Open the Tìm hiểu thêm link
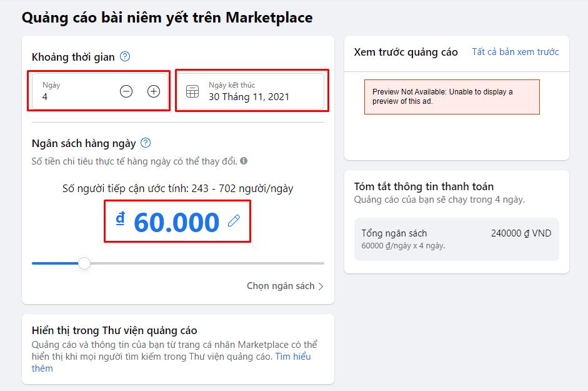Screen dimensions: 588x391 [294, 357]
